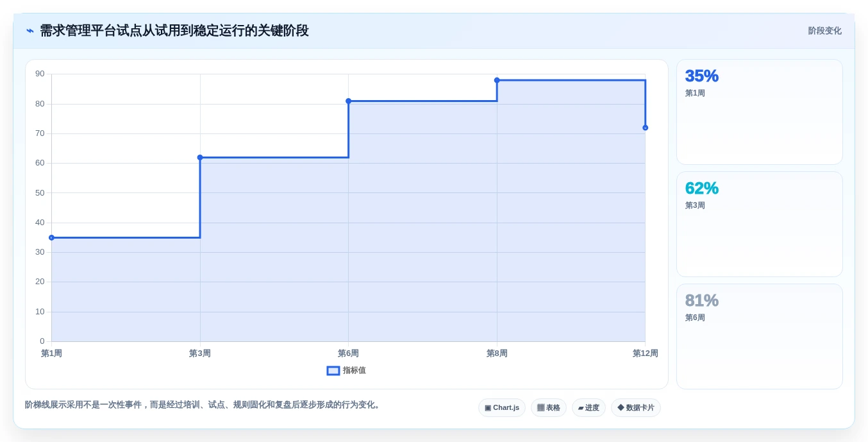Toggle the 指标值 legend item
The image size is (868, 442).
[x=346, y=370]
